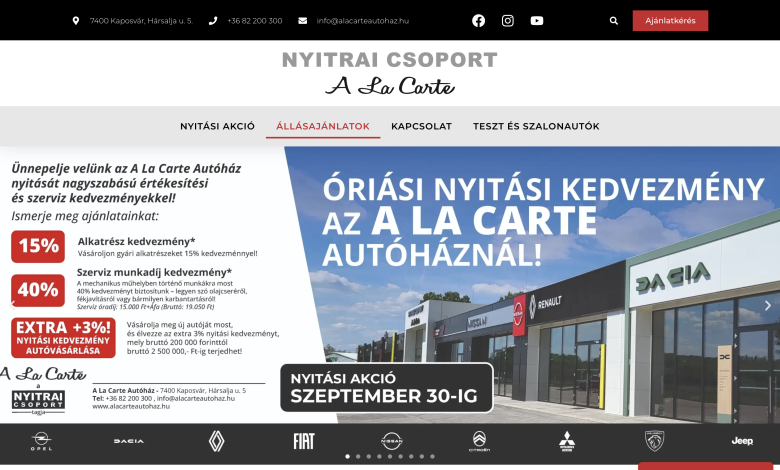Image resolution: width=780 pixels, height=470 pixels.
Task: Click the Peugeot brand logo
Action: tap(654, 440)
